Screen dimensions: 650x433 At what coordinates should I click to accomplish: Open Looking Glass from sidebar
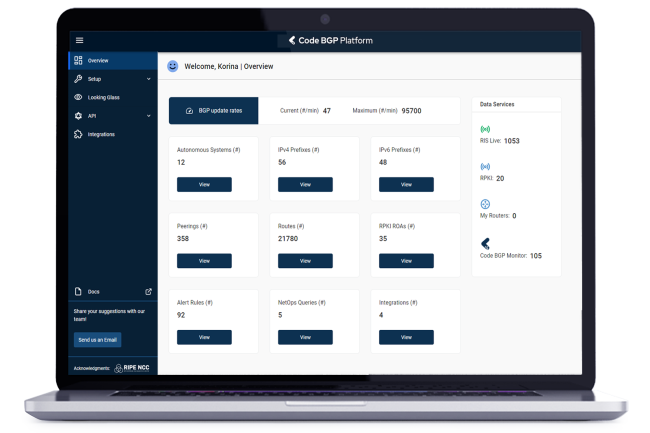pyautogui.click(x=103, y=97)
